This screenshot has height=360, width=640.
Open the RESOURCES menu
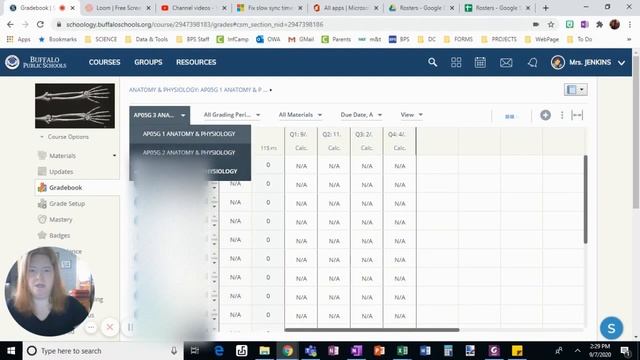pos(196,62)
